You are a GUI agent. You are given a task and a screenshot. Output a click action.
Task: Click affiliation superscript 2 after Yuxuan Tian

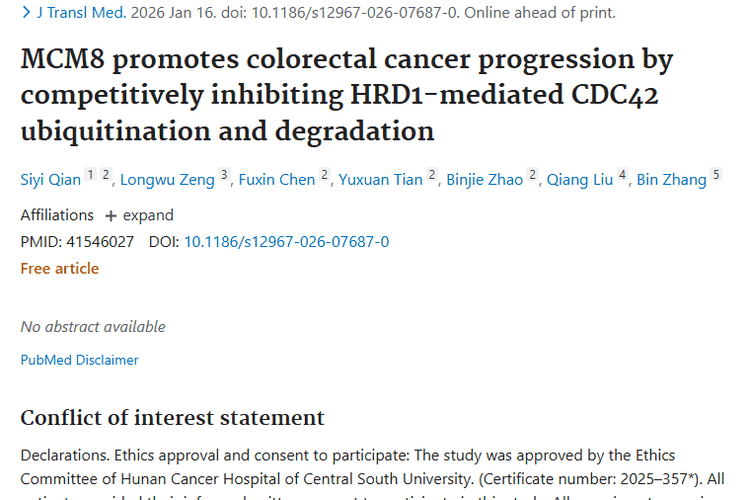click(432, 176)
